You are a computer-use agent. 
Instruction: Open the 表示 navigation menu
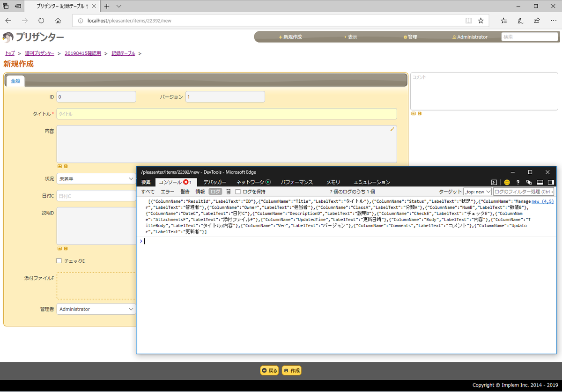[x=350, y=37]
